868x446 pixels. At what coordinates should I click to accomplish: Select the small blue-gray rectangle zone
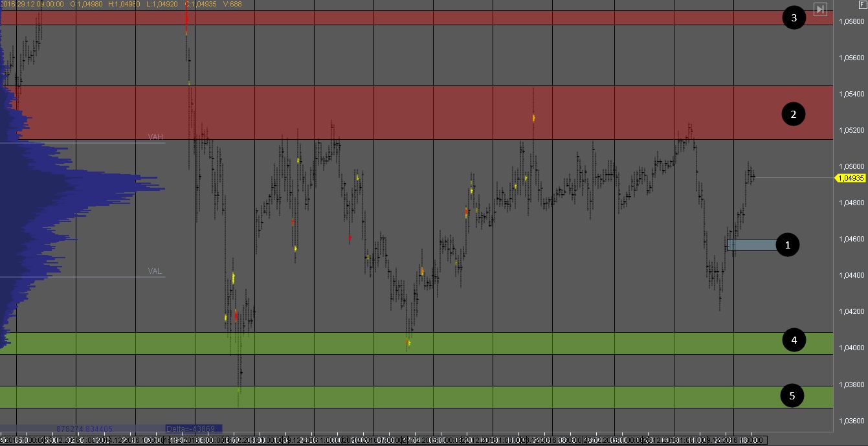[751, 245]
